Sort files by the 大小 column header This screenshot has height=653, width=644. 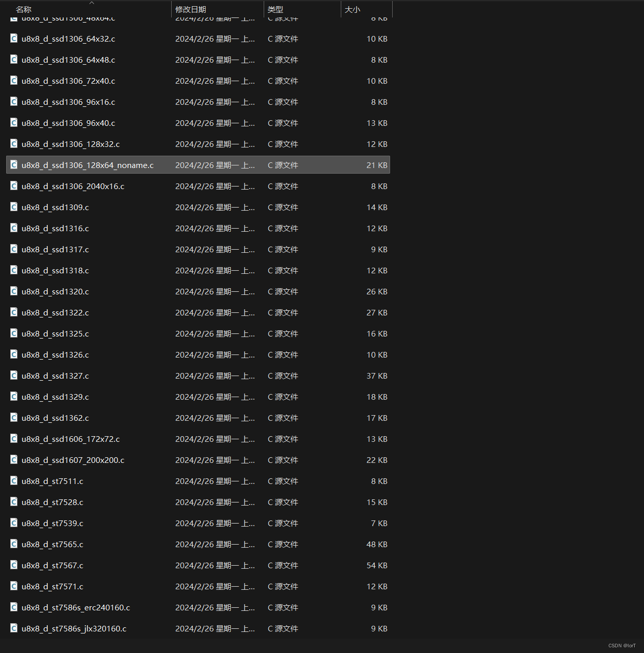pos(353,9)
